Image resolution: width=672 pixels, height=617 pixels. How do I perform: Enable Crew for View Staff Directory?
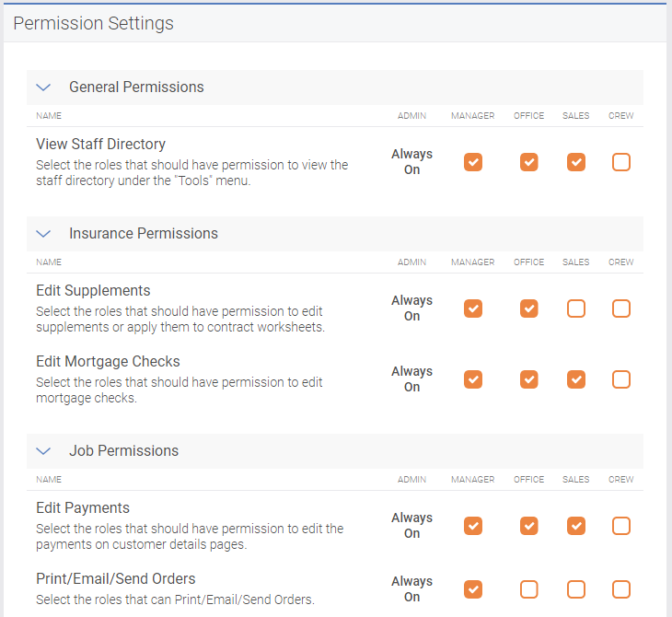(x=621, y=162)
